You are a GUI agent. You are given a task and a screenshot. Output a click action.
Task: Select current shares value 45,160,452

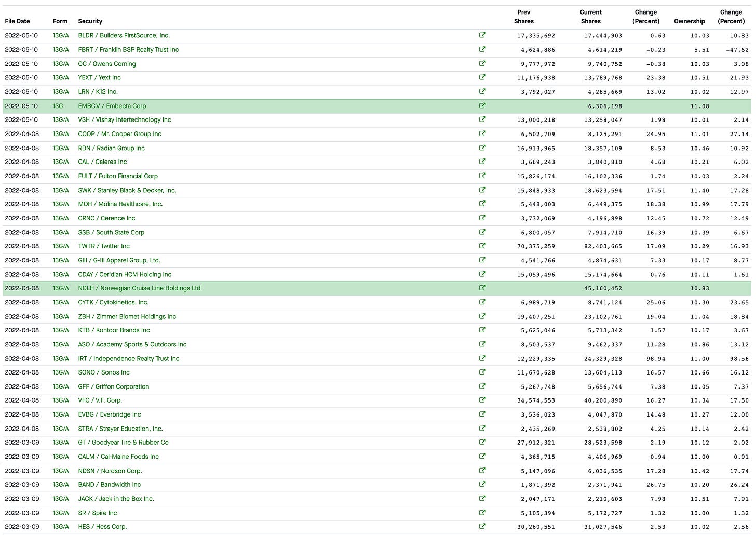point(603,288)
